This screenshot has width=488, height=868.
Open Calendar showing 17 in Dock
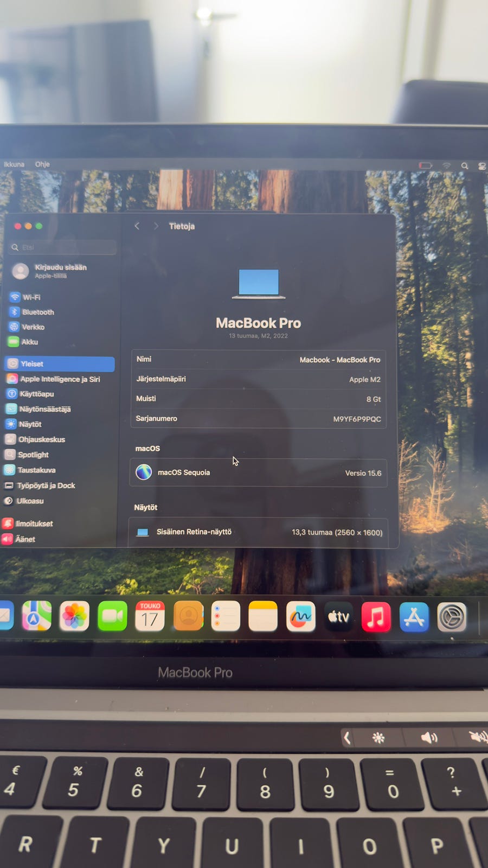pos(150,616)
